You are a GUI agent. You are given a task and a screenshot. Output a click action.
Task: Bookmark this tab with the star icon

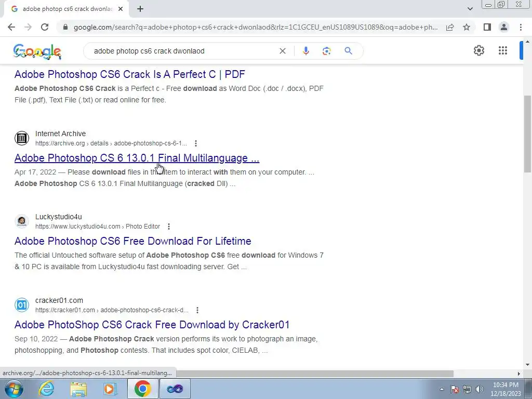[467, 27]
